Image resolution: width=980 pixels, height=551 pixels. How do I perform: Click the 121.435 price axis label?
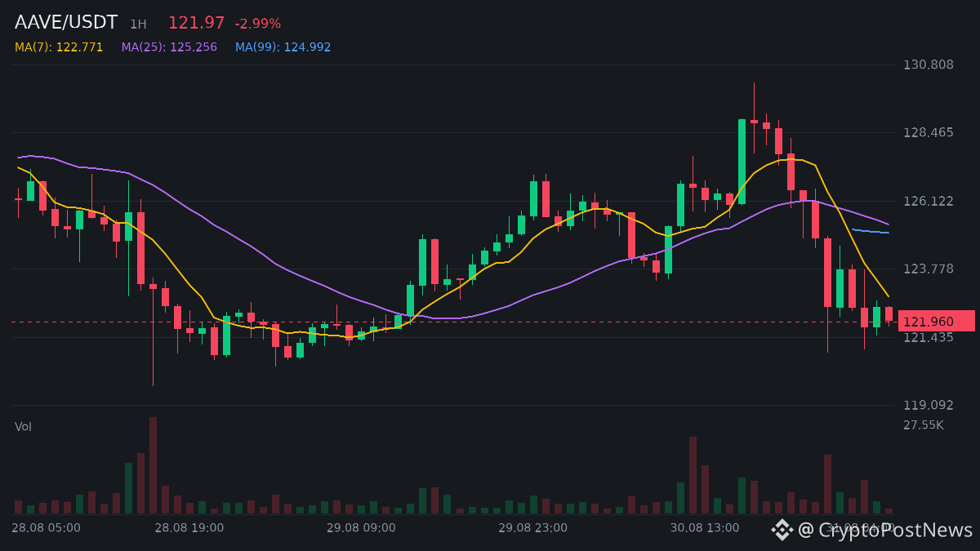(x=929, y=337)
